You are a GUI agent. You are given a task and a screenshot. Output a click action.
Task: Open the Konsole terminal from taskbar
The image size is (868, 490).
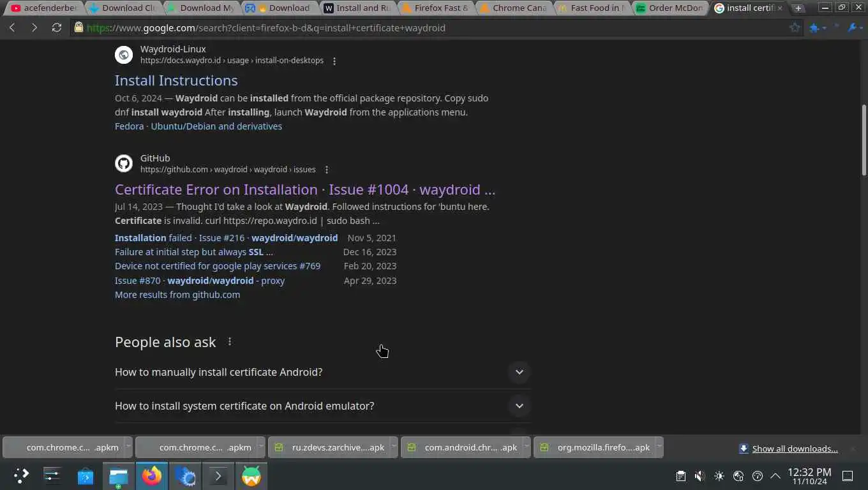[x=218, y=475]
